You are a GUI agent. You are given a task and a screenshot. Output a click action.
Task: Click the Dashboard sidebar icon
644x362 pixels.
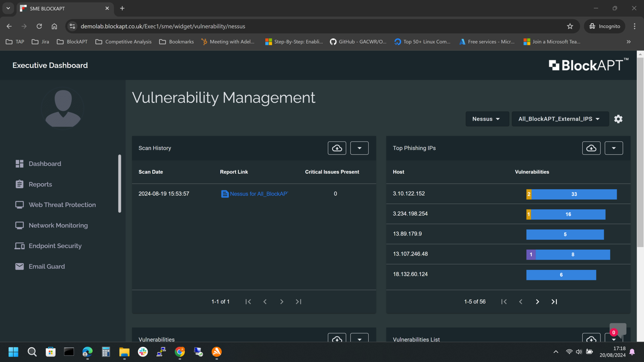click(x=19, y=164)
